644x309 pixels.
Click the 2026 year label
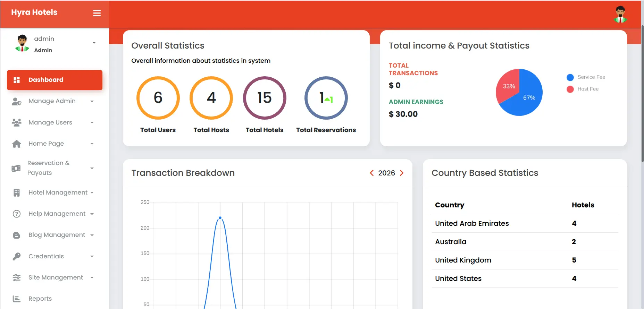[x=386, y=173]
